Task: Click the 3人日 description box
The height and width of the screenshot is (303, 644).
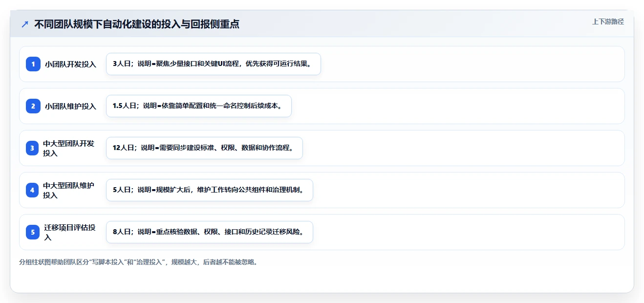Action: [x=214, y=64]
